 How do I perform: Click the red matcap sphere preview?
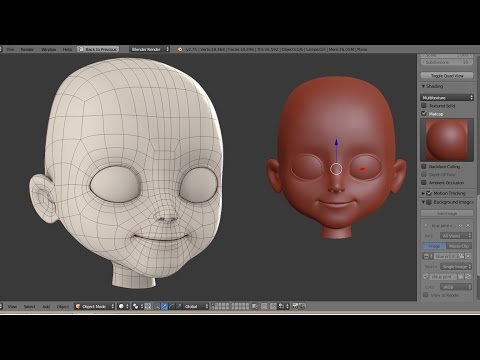pyautogui.click(x=447, y=140)
